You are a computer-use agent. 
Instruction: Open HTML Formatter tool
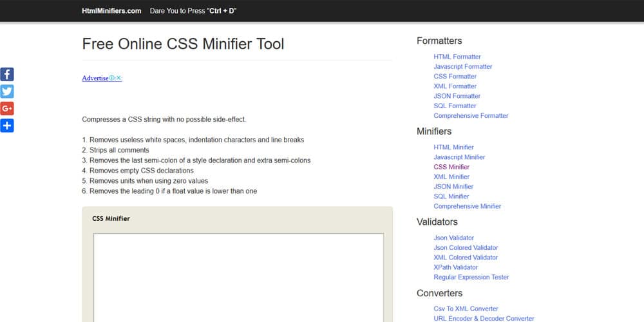(457, 57)
